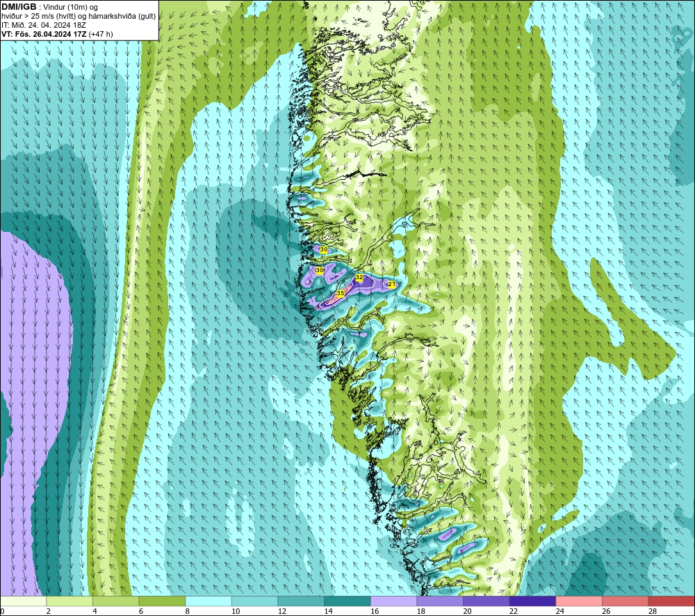Click the 26–28 m/s salmon scale swatch
The height and width of the screenshot is (616, 695).
[625, 601]
